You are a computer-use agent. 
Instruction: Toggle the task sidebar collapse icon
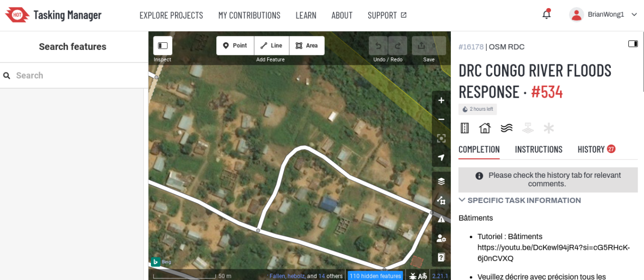633,44
